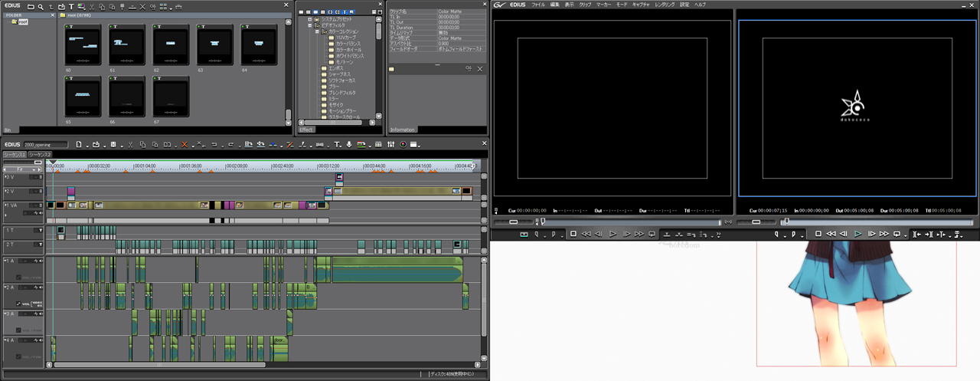980x381 pixels.
Task: Click the 2000_opening project name field
Action: tap(45, 145)
